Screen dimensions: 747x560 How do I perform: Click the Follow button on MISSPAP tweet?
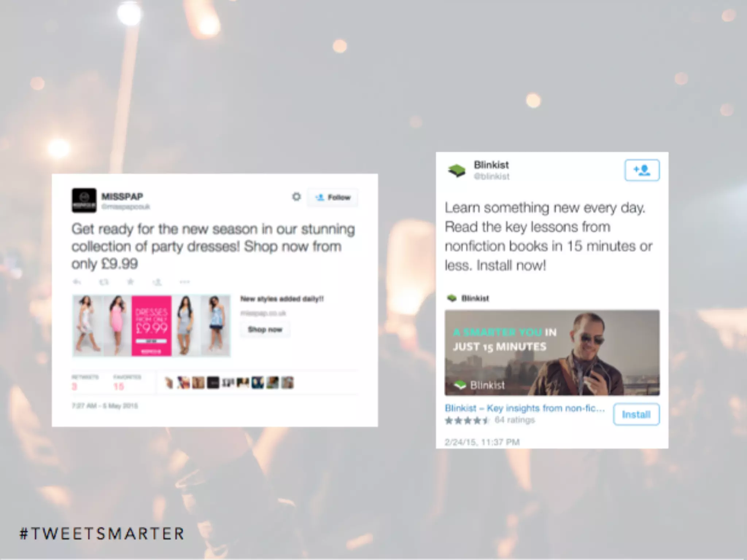click(x=332, y=198)
